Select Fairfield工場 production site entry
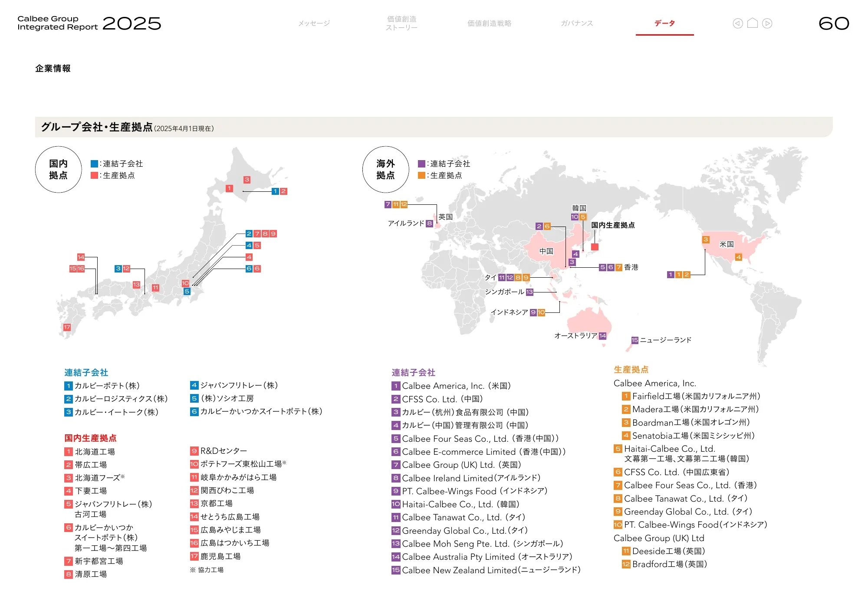This screenshot has width=868, height=614. (691, 396)
